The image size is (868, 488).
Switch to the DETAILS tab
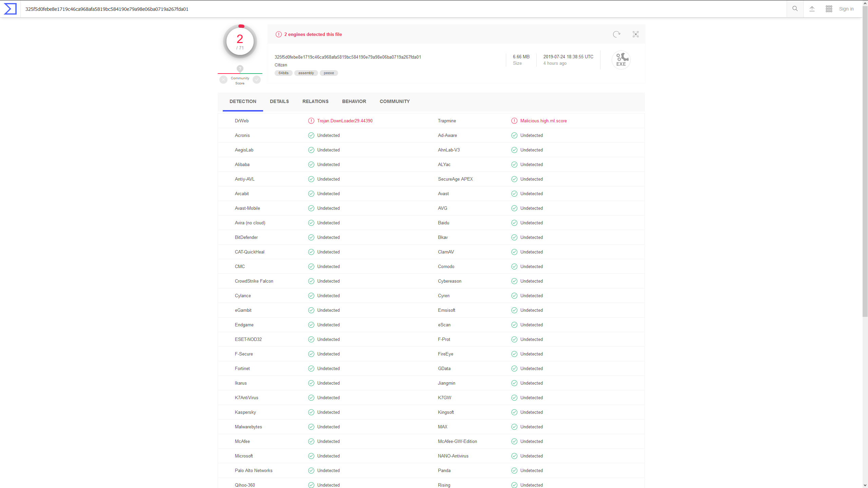point(279,101)
